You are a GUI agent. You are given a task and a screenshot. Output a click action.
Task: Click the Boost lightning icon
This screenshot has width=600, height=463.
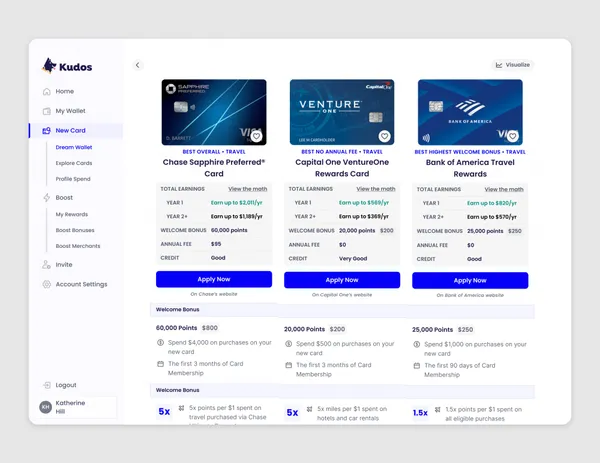tap(47, 197)
